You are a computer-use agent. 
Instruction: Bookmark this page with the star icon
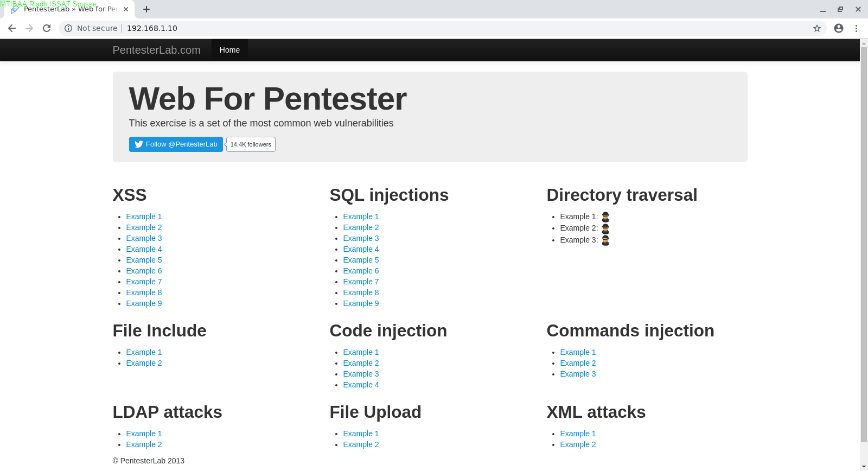(817, 28)
